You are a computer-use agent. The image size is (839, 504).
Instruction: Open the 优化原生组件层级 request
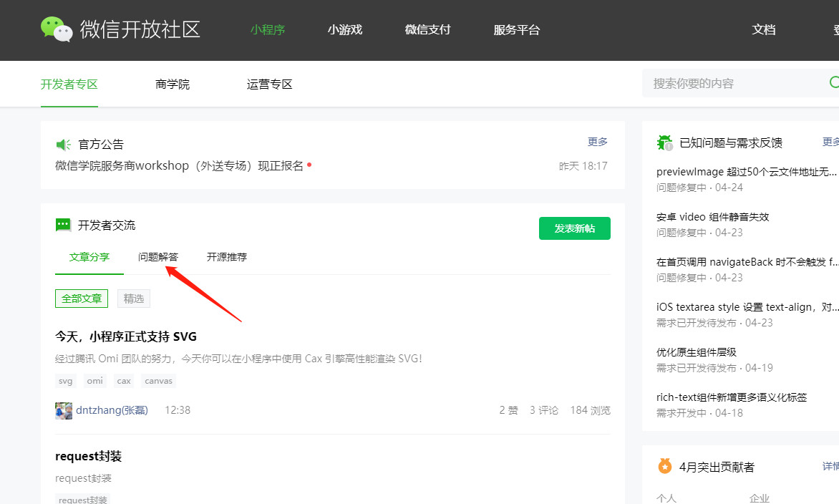click(x=697, y=352)
